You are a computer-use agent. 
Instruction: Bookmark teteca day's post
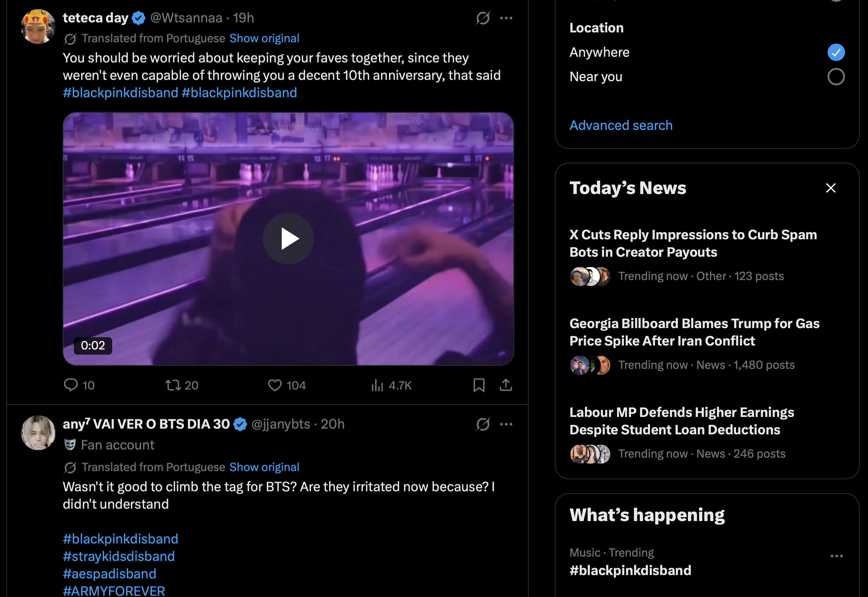click(x=479, y=385)
